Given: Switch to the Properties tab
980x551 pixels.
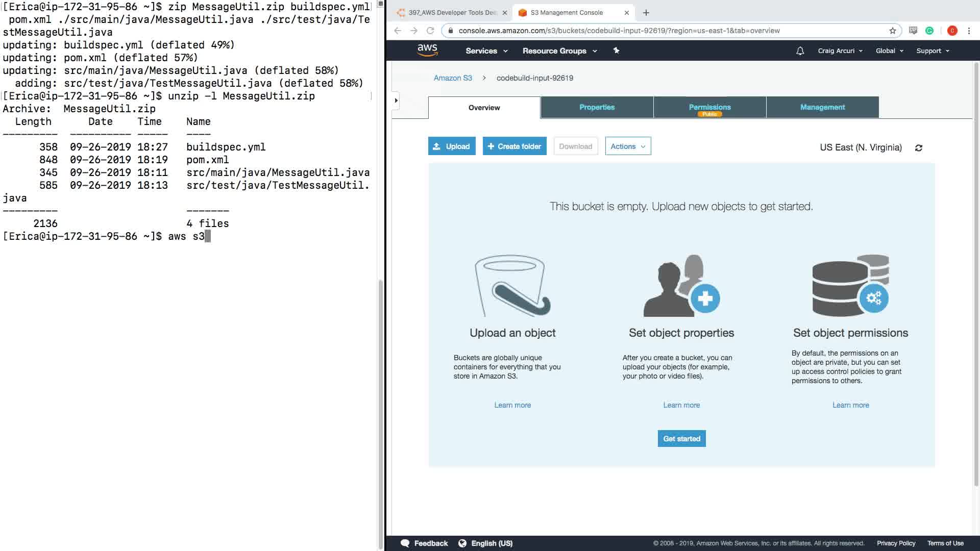Looking at the screenshot, I should 597,107.
